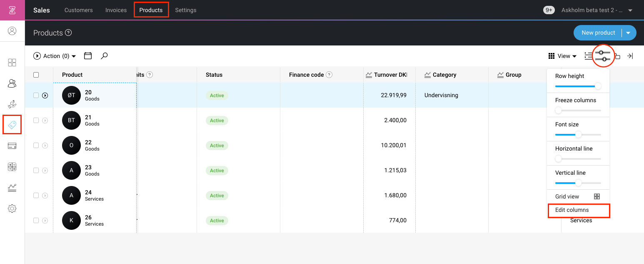Click the 9+ notifications badge

tap(549, 10)
